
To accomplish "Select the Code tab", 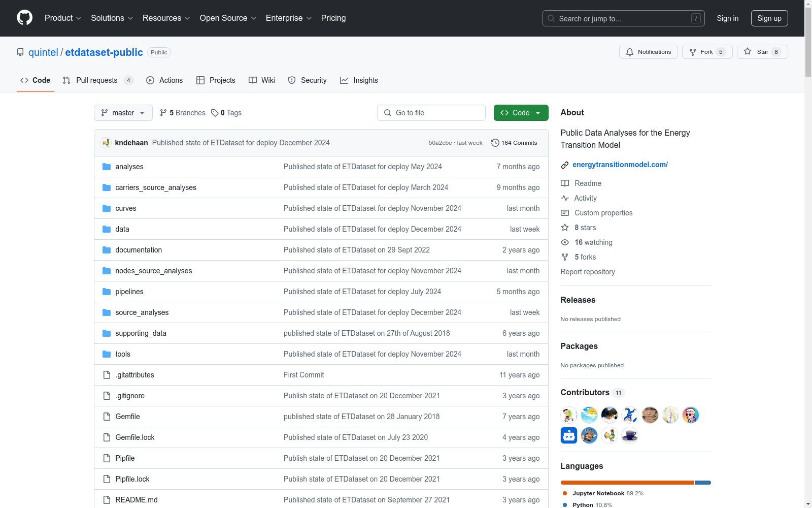I will click(36, 80).
